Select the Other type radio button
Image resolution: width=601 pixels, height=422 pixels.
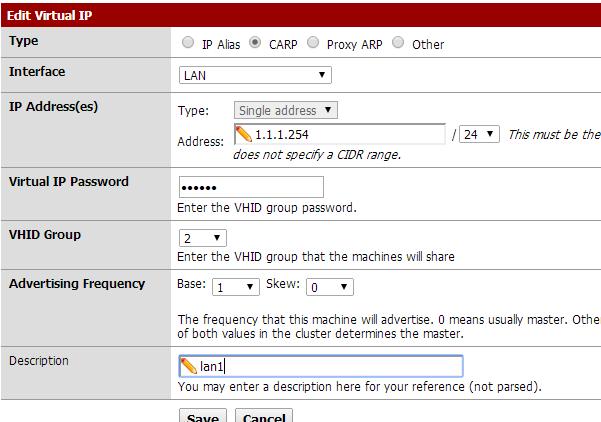coord(398,42)
